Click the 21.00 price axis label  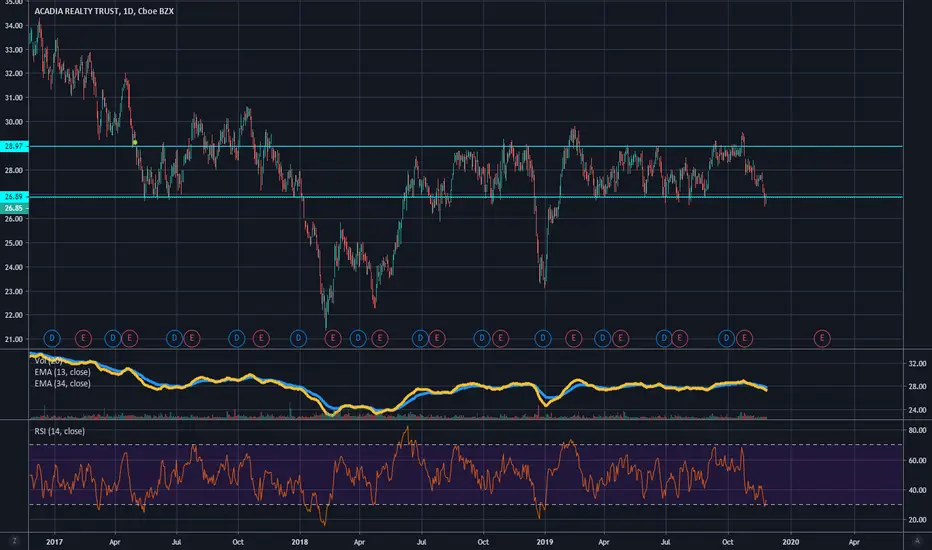14,340
